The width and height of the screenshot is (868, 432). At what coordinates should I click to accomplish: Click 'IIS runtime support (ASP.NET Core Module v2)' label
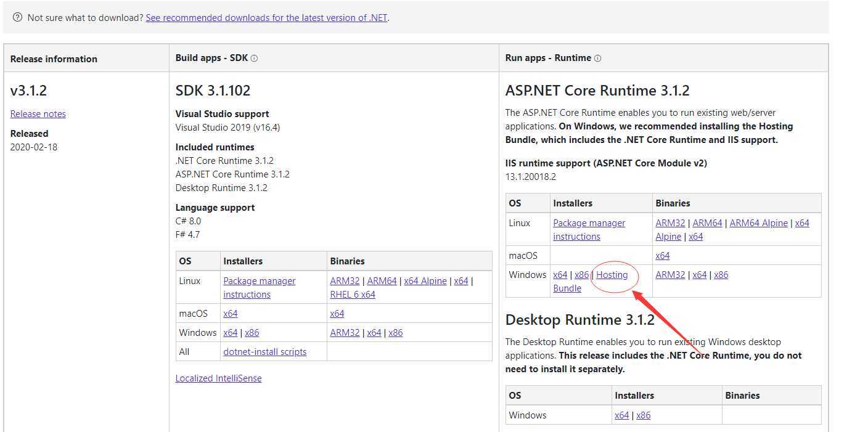pyautogui.click(x=606, y=163)
